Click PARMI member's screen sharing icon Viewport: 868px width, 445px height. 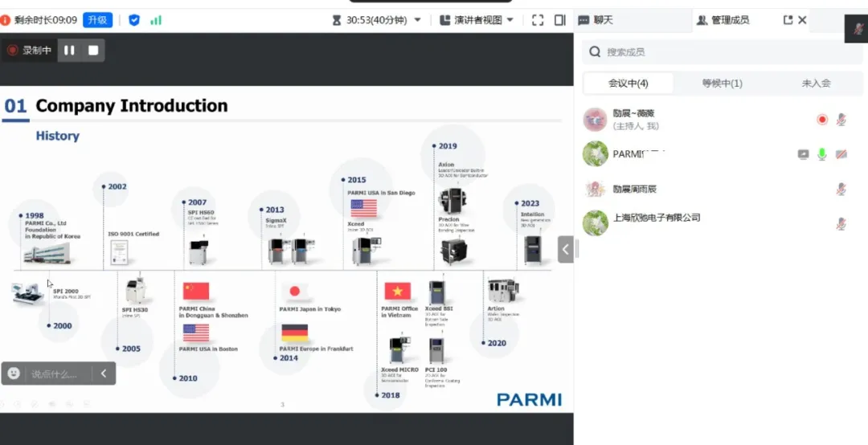[803, 155]
